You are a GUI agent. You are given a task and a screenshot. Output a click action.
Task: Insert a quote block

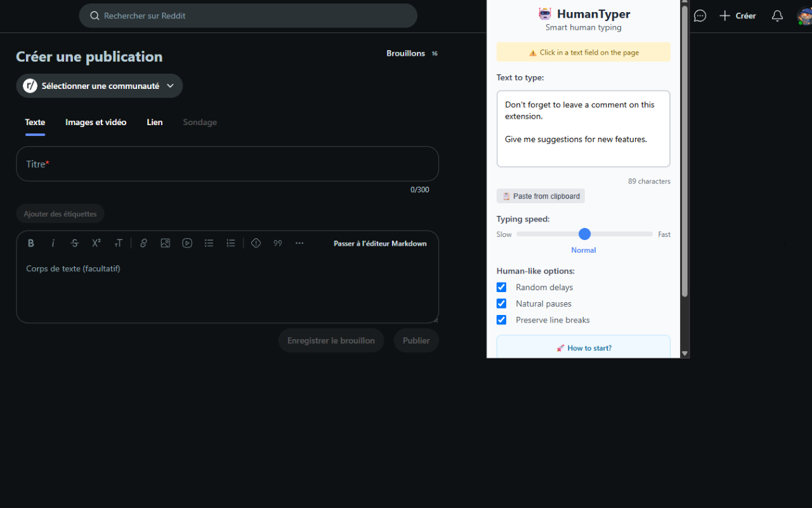click(277, 243)
